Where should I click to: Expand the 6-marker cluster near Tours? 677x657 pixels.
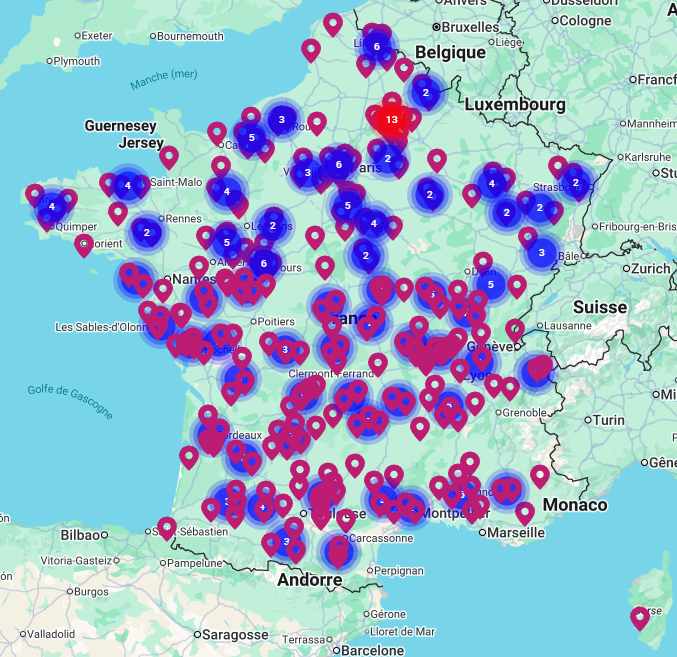264,263
